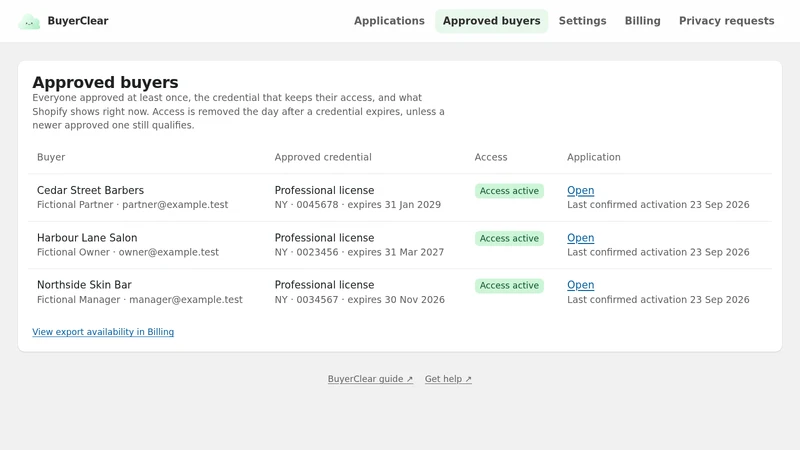Select the Northside Skin Bar buyer name

[84, 285]
